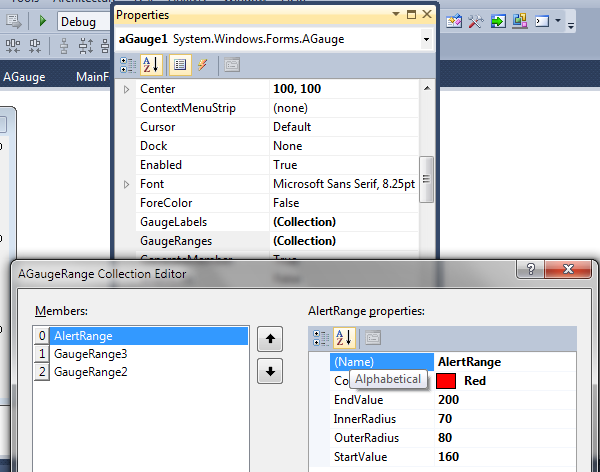Click the align-to-grid icon in layout toolbar
The width and height of the screenshot is (600, 472).
pyautogui.click(x=13, y=46)
